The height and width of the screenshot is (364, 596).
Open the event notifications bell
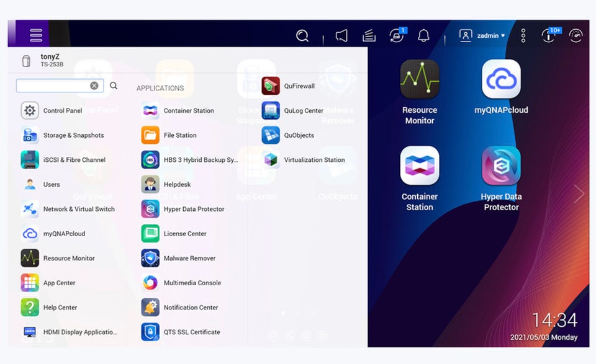[x=423, y=36]
